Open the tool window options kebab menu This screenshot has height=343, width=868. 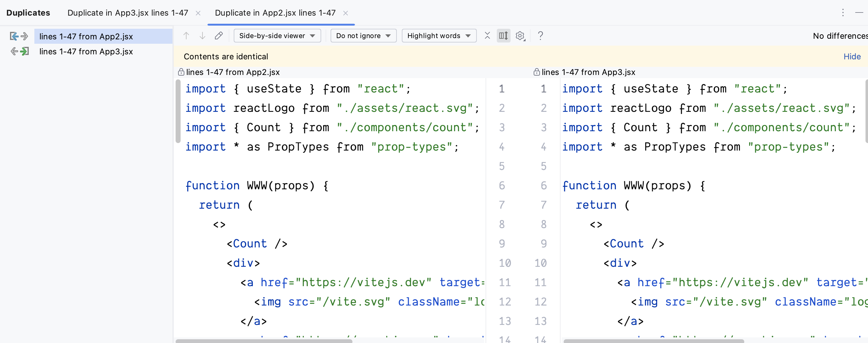click(843, 13)
